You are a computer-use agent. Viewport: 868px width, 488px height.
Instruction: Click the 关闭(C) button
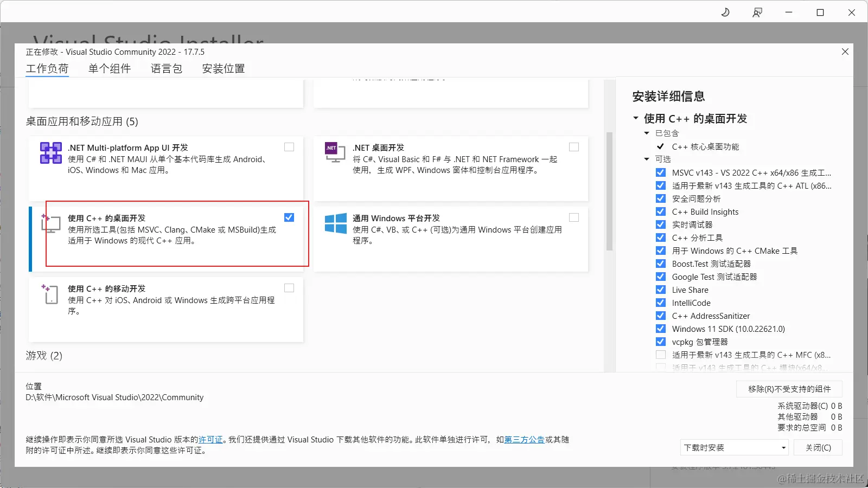click(x=818, y=447)
